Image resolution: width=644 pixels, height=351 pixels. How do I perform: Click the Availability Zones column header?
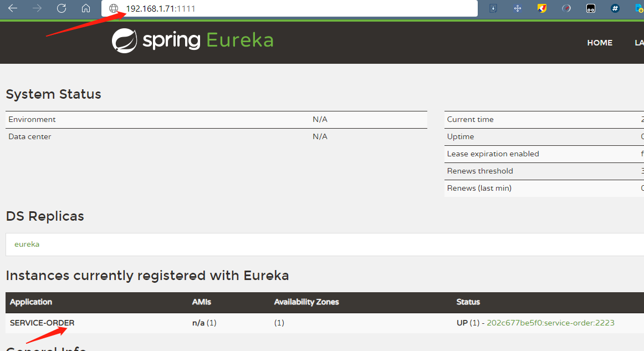point(306,302)
